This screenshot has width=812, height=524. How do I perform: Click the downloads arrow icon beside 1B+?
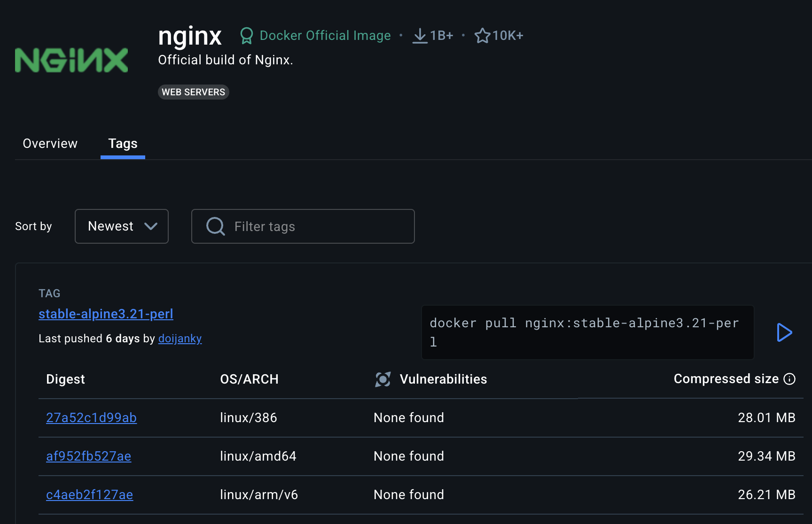click(420, 36)
